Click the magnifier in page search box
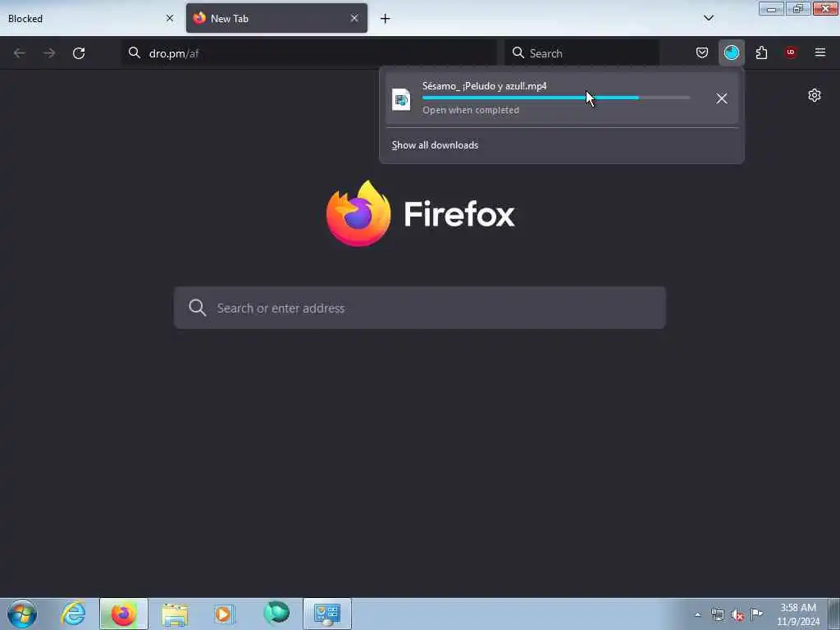Image resolution: width=840 pixels, height=630 pixels. [197, 308]
